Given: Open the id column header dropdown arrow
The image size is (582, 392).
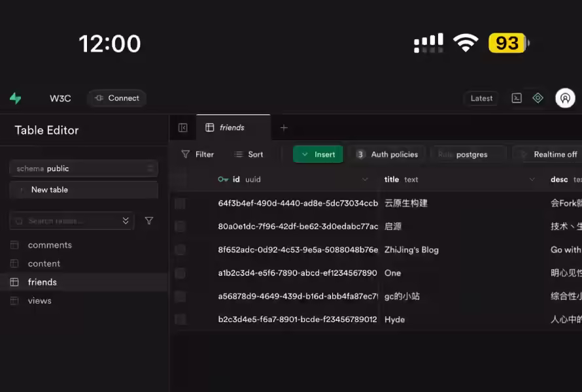Looking at the screenshot, I should (x=365, y=180).
